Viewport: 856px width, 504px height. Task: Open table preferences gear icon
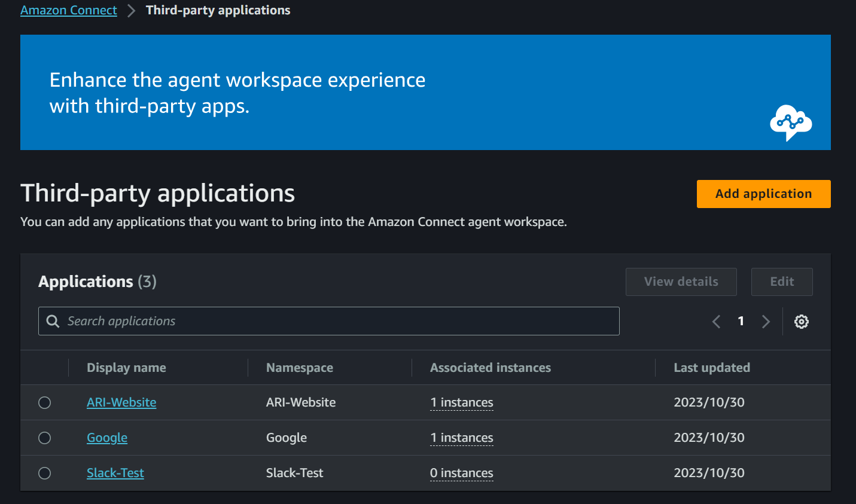click(801, 322)
